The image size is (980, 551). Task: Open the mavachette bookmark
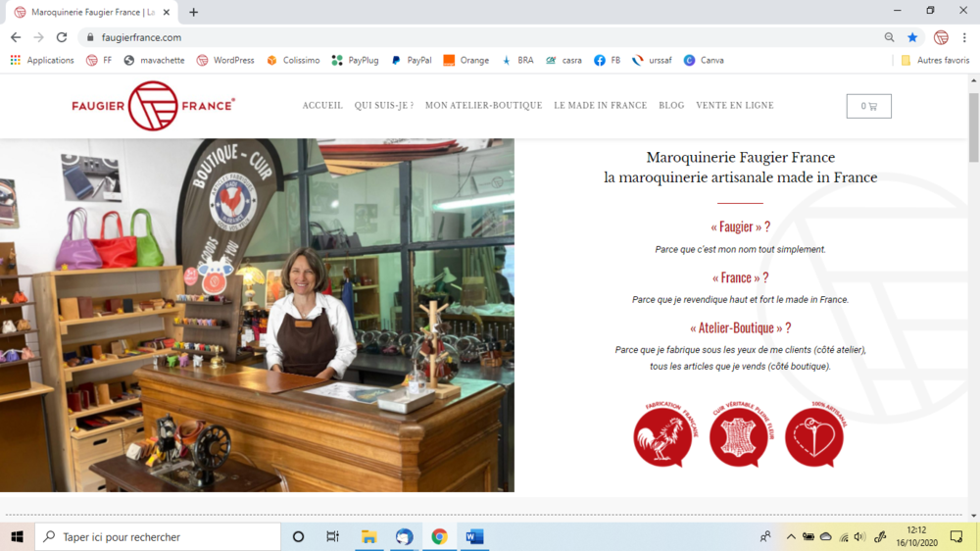[155, 60]
